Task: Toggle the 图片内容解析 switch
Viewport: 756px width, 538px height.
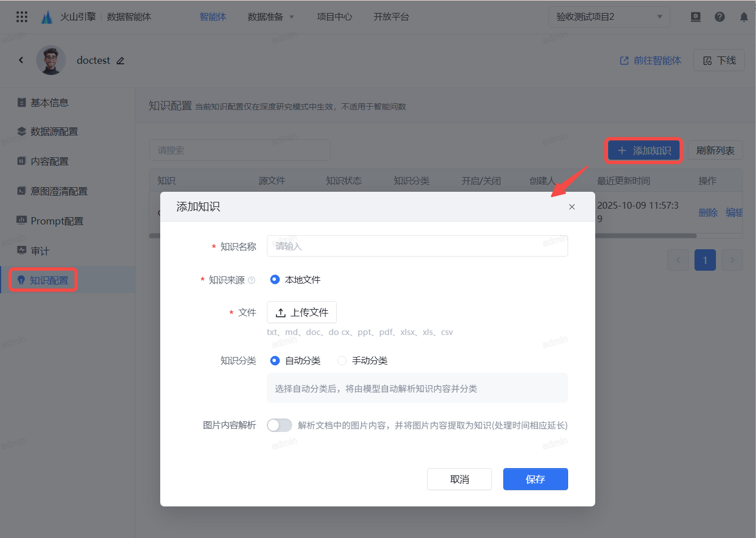Action: (x=279, y=425)
